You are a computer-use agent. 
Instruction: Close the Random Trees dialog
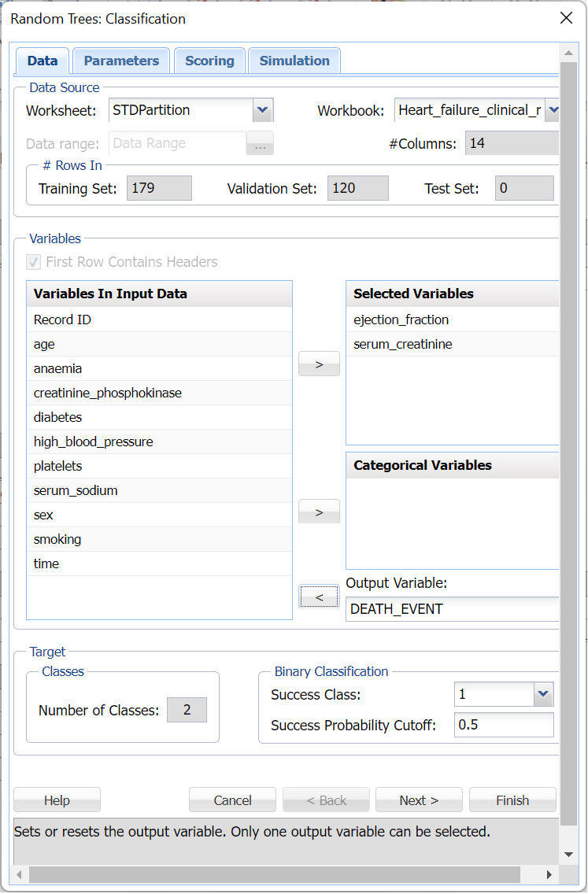(x=566, y=18)
